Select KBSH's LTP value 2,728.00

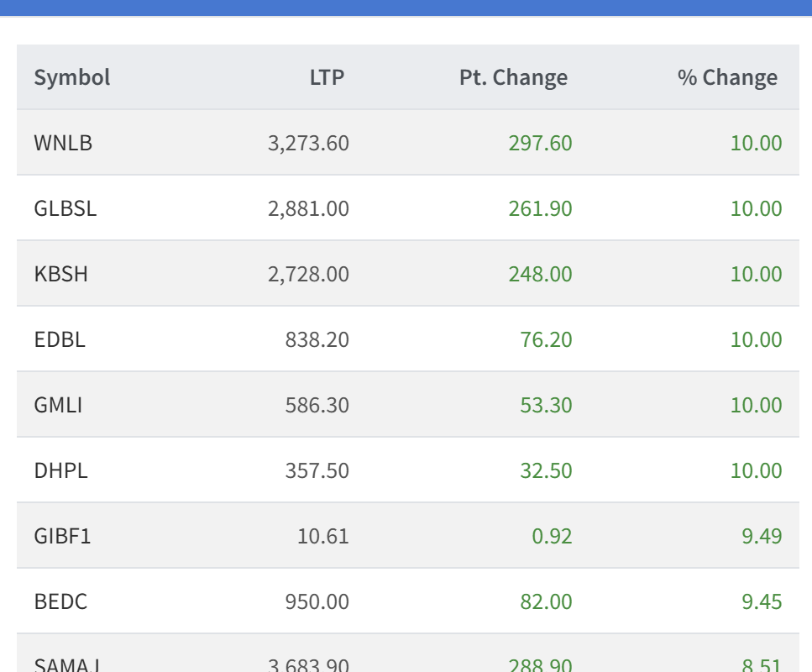pos(308,274)
